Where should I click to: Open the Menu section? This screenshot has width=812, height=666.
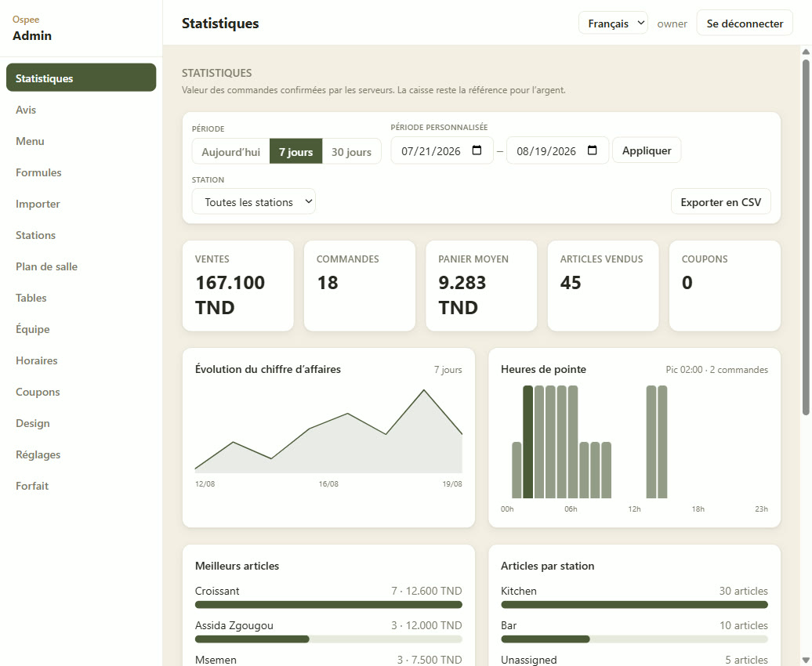(x=82, y=141)
